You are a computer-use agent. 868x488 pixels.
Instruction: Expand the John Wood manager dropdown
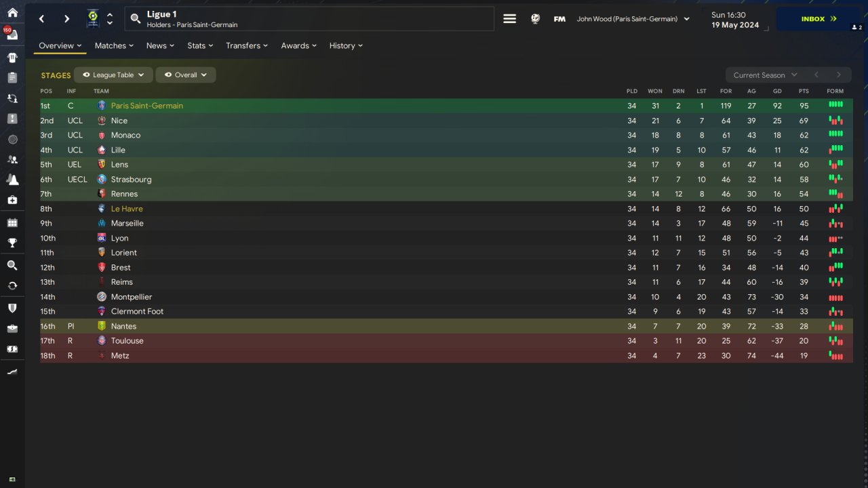tap(633, 19)
